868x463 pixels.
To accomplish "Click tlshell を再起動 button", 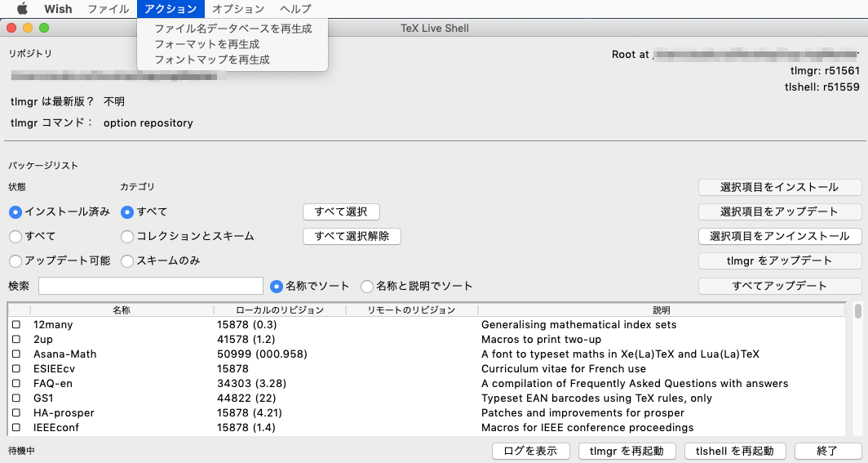I will pyautogui.click(x=734, y=451).
